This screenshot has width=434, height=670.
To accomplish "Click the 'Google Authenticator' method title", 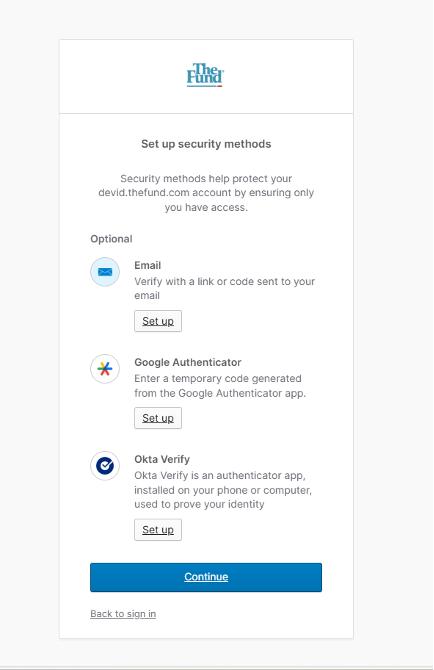I will tap(188, 362).
